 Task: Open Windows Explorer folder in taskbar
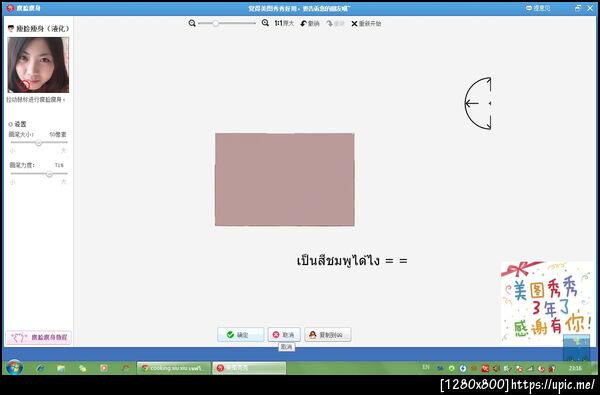coord(61,368)
